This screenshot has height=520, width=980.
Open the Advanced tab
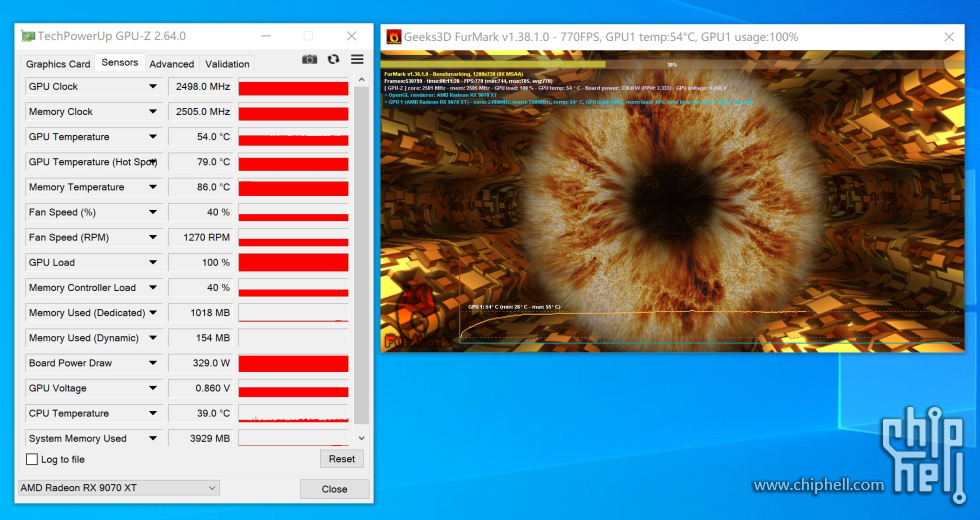click(171, 64)
